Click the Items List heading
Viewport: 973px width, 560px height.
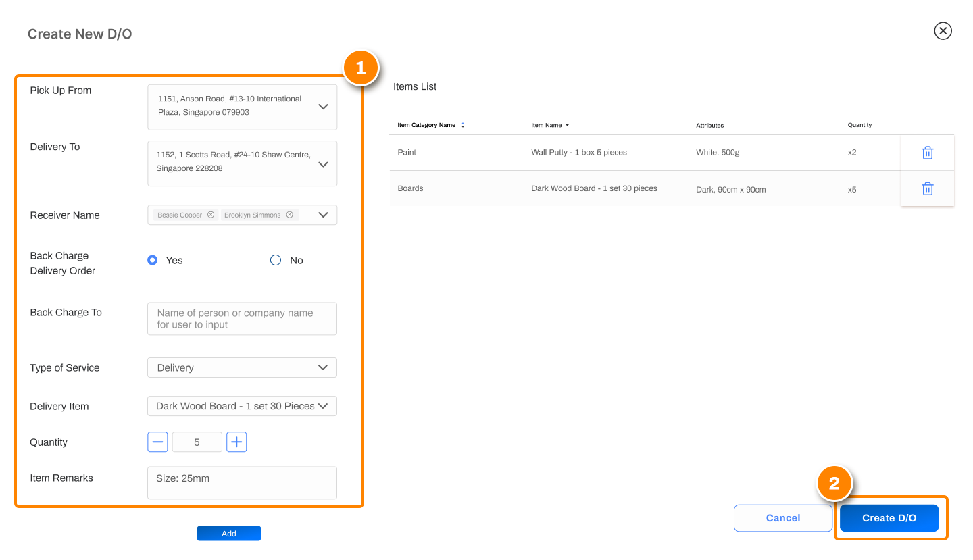[x=415, y=86]
